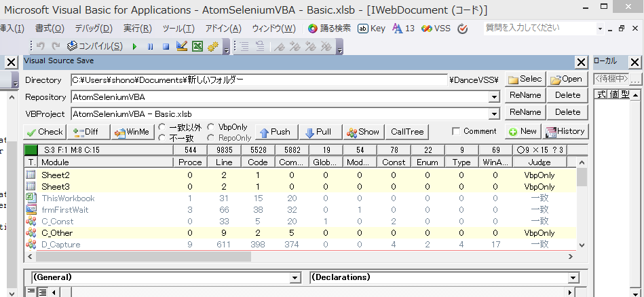
Task: Click the ab Key add-in button
Action: tap(371, 29)
